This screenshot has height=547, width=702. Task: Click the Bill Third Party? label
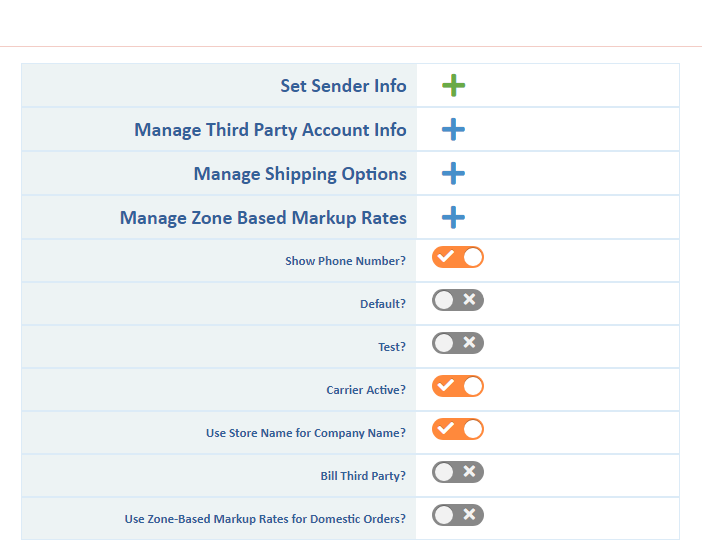(363, 476)
